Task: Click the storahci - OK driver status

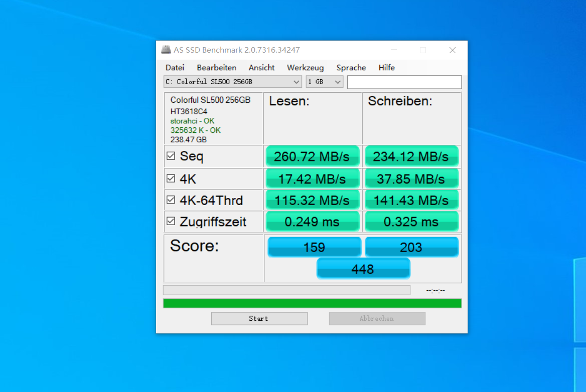Action: 193,121
